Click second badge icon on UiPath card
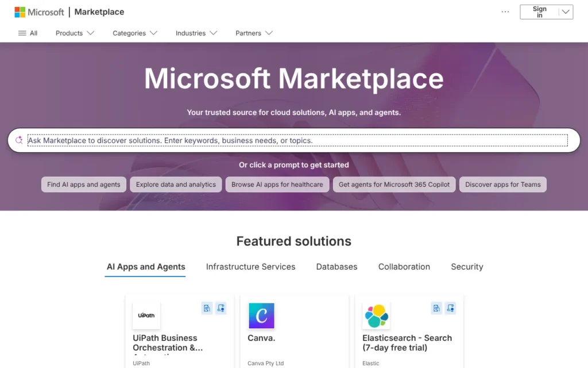Screen dimensions: 588x368 point(221,308)
